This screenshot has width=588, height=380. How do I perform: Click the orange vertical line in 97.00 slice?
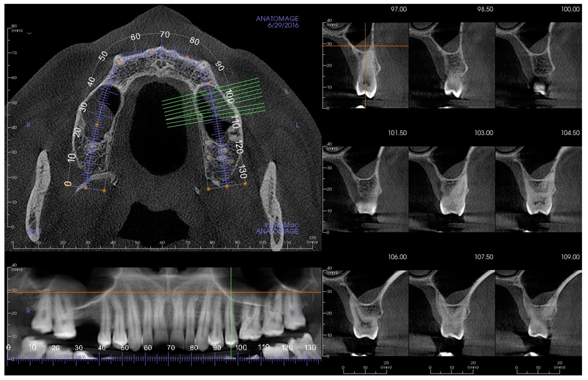pyautogui.click(x=365, y=74)
